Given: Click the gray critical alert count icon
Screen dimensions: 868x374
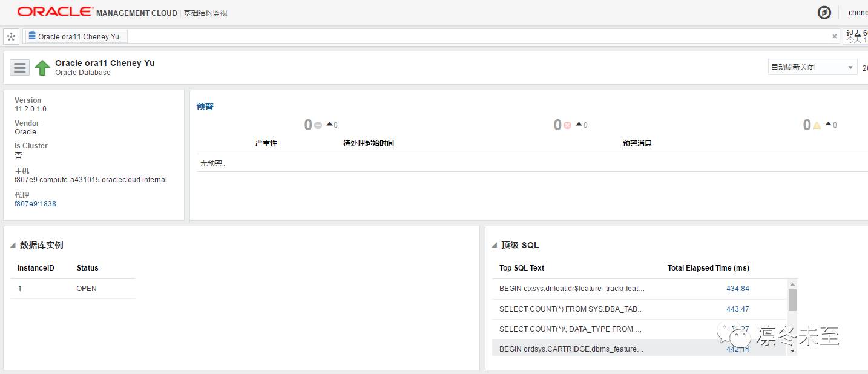Looking at the screenshot, I should pyautogui.click(x=318, y=125).
